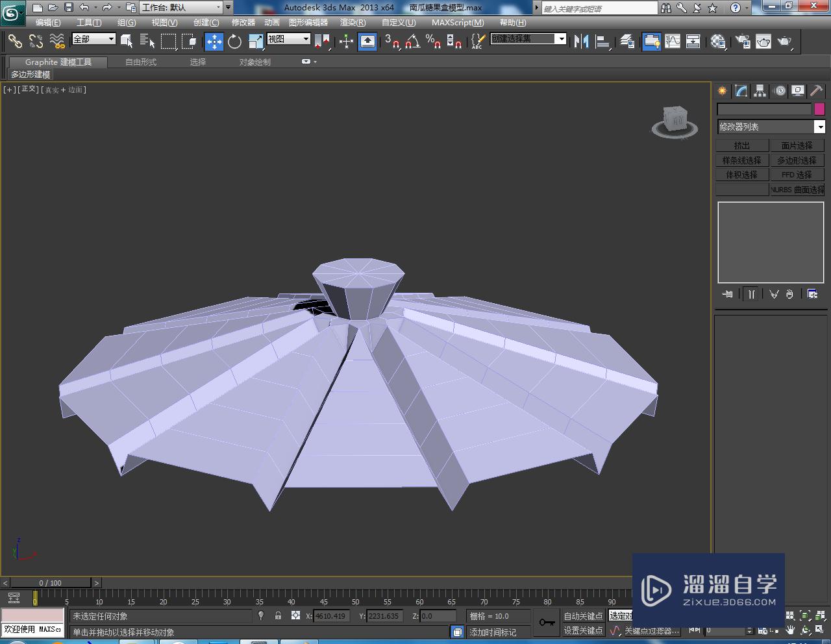Toggle 自动关键点 auto key mode
Viewport: 831px width, 644px height.
(x=583, y=616)
